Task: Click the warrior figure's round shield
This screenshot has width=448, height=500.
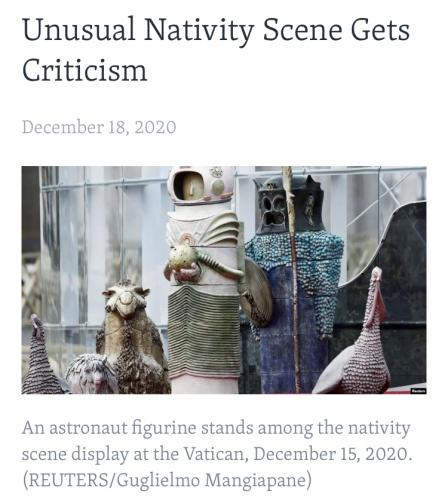Action: pos(256,292)
